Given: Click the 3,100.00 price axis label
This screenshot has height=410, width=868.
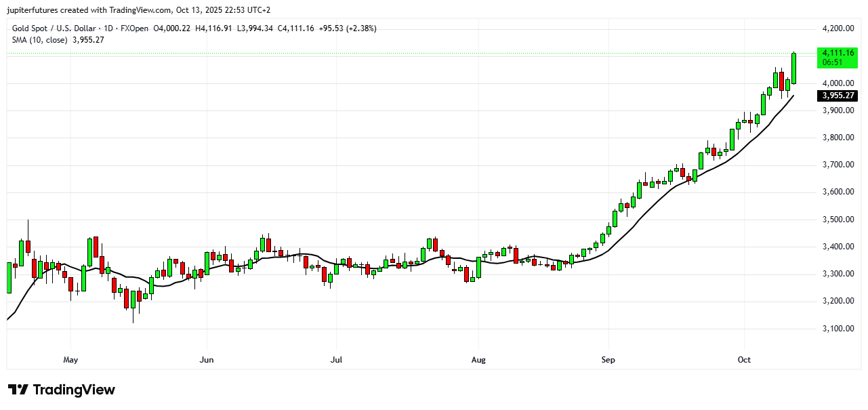Looking at the screenshot, I should click(x=837, y=329).
